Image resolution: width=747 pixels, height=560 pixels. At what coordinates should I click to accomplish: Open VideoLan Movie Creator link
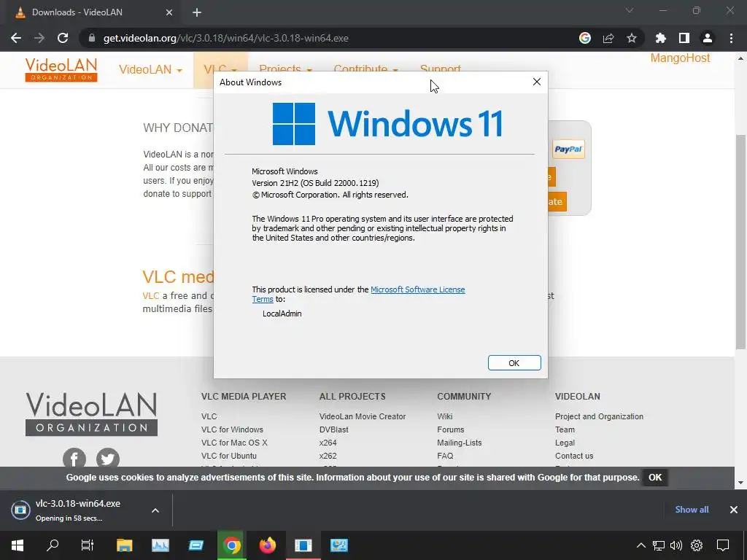tap(363, 416)
